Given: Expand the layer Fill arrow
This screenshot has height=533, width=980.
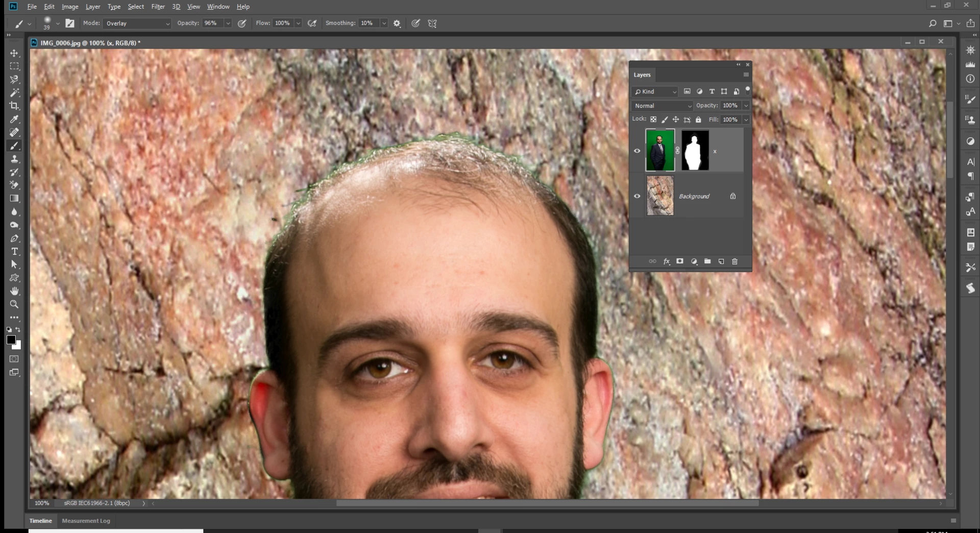Looking at the screenshot, I should pyautogui.click(x=746, y=119).
